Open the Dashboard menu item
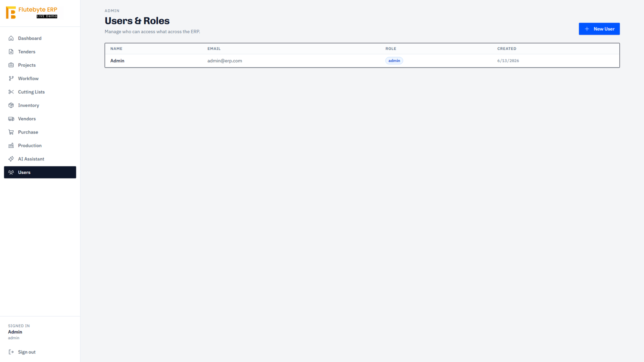Screen dimensions: 644x362 [40, 38]
